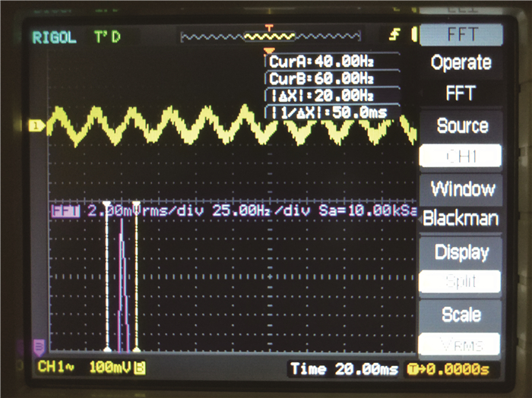This screenshot has width=532, height=398.
Task: Click the waveform memory position bar
Action: (x=268, y=36)
